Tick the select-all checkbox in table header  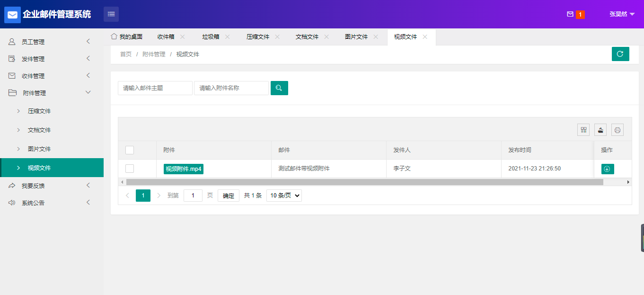[x=130, y=150]
